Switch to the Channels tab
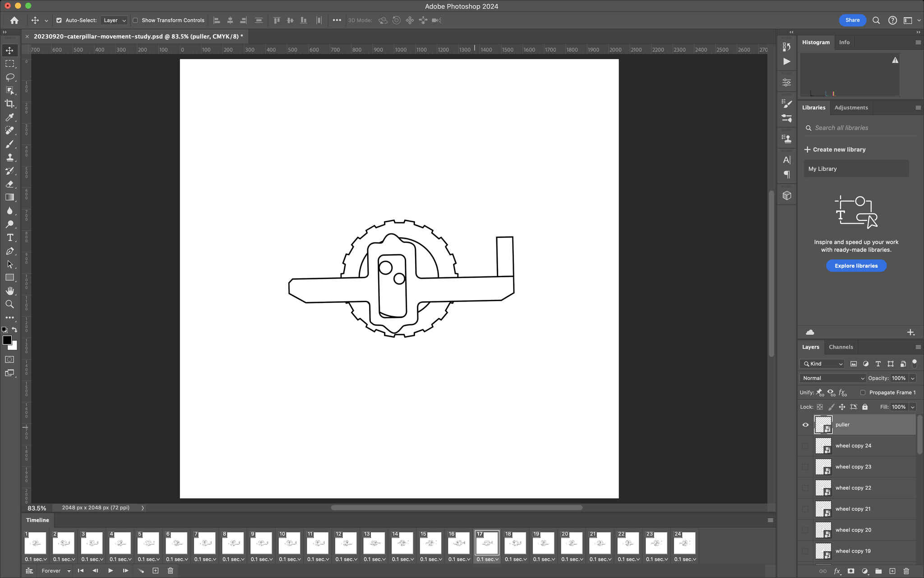924x578 pixels. point(841,347)
